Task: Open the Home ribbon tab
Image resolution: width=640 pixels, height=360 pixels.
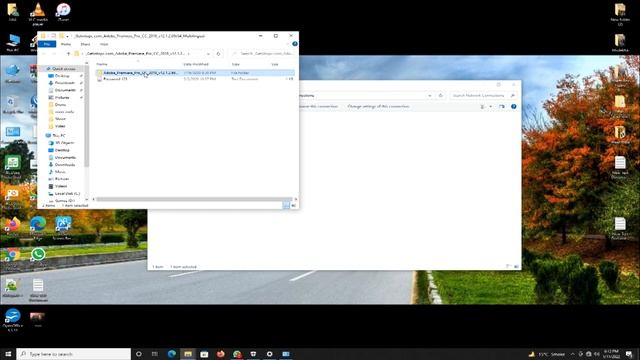Action: point(66,44)
